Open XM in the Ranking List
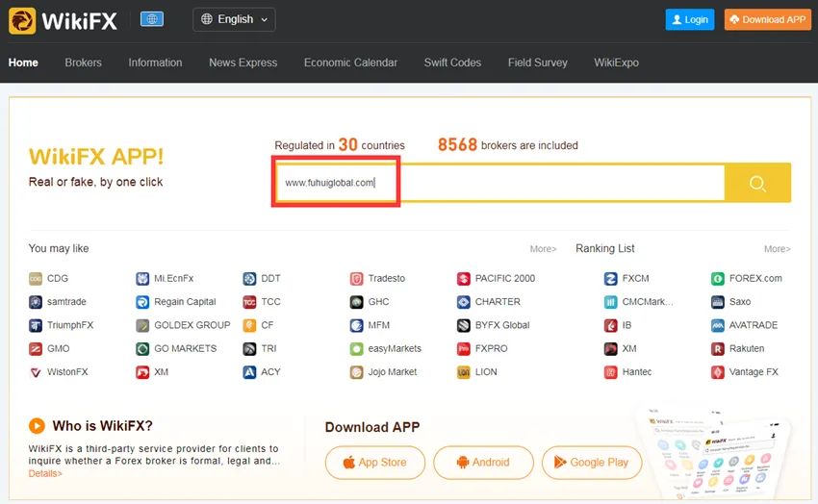 (x=628, y=349)
